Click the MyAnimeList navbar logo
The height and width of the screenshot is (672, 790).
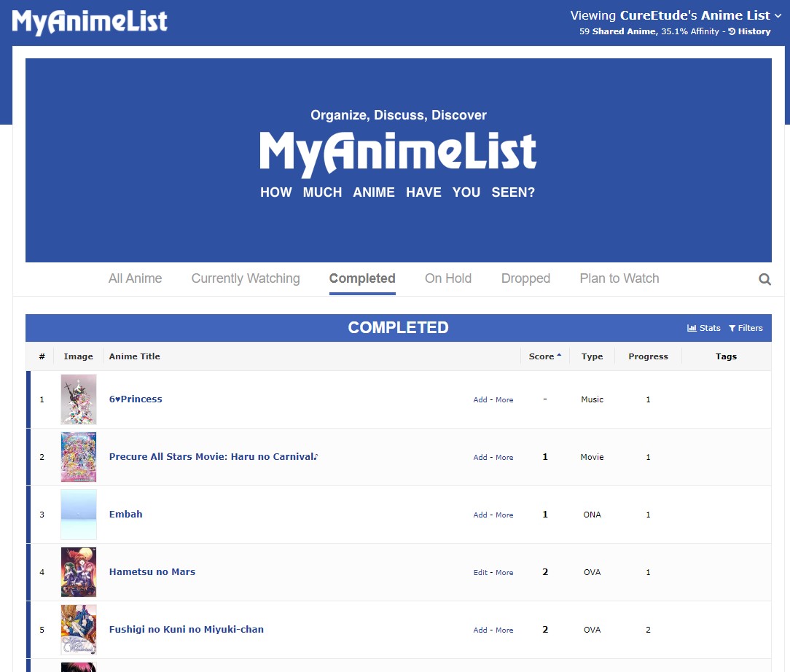pyautogui.click(x=89, y=21)
